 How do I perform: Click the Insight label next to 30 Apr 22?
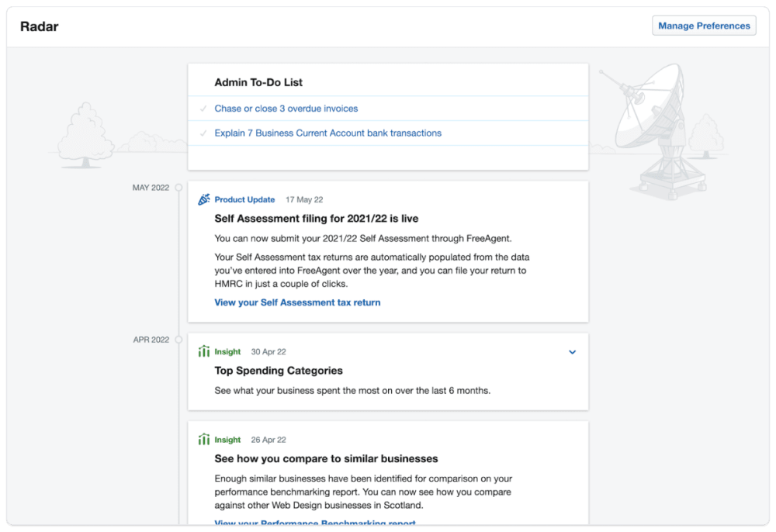pyautogui.click(x=227, y=351)
